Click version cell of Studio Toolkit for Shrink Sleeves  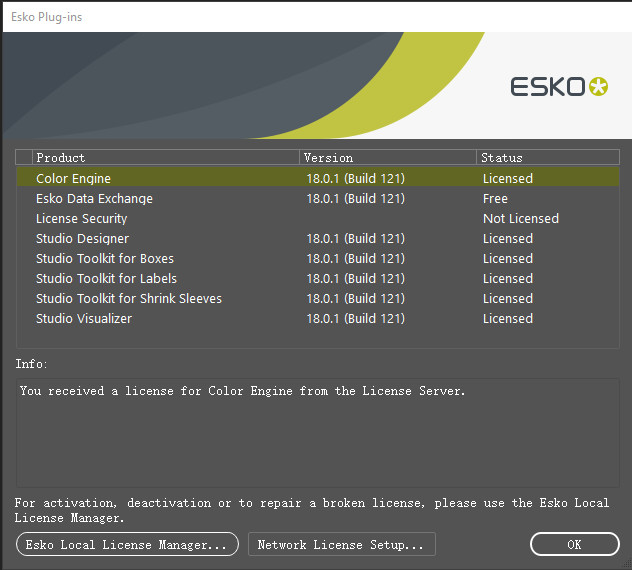tap(356, 299)
